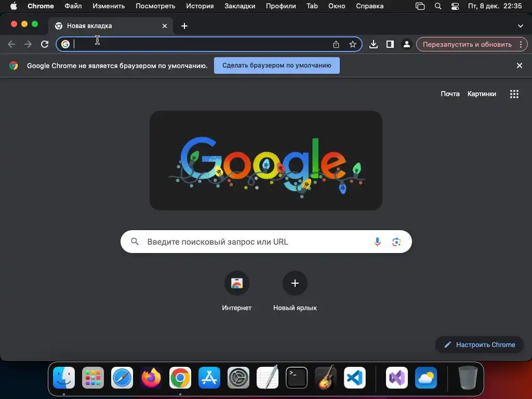Open Launchpad from the dock
The width and height of the screenshot is (532, 399).
tap(92, 378)
